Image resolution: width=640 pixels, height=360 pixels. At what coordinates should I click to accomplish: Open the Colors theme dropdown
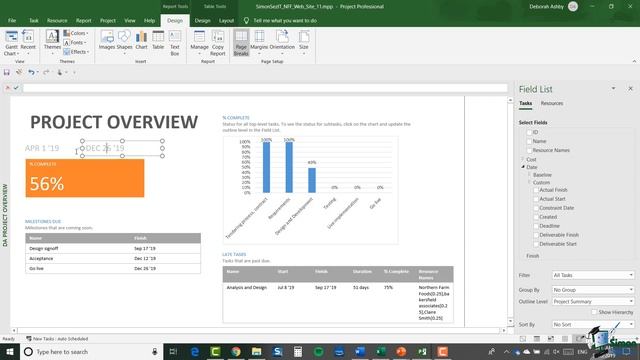76,33
